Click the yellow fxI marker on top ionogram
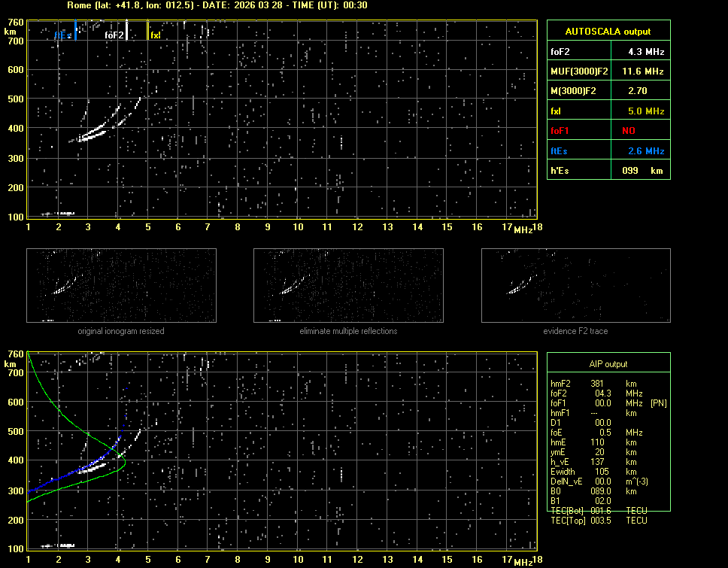 pos(155,35)
